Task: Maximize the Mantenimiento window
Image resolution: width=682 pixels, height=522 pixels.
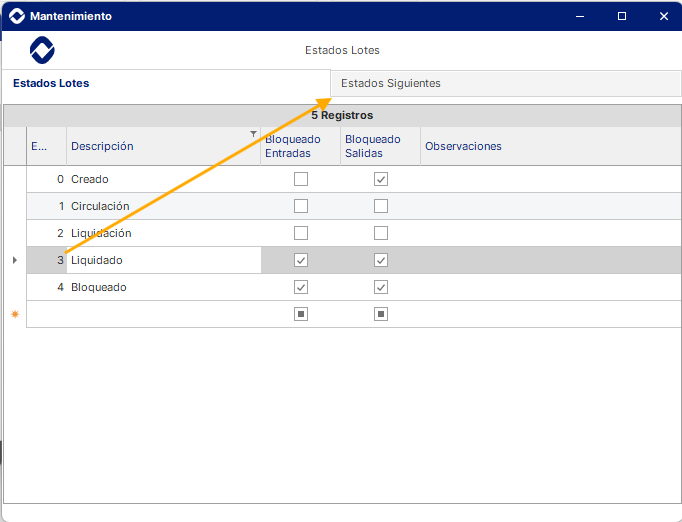Action: pyautogui.click(x=622, y=16)
